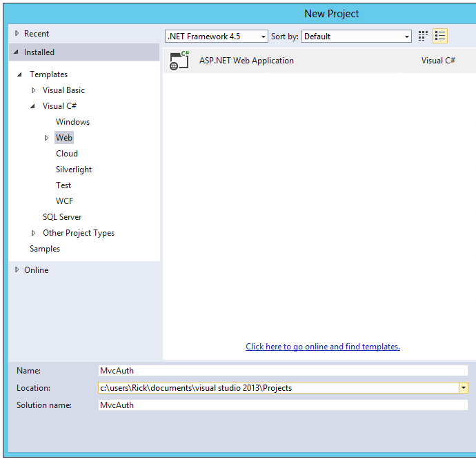Click the ASP.NET Web Application template icon
Screen dimensions: 476x459
point(179,61)
